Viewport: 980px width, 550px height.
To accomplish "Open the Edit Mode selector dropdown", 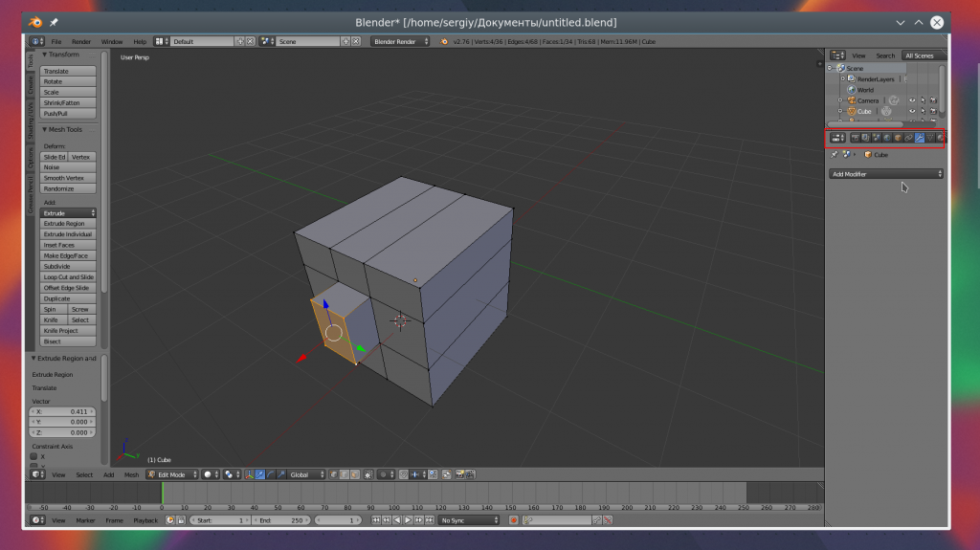I will 172,474.
